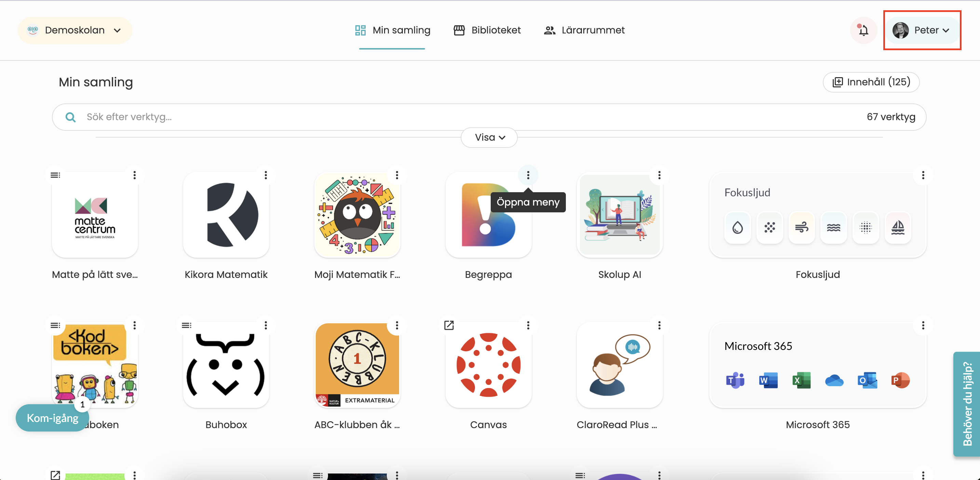Open three-dot menu for Buhobox

tap(266, 325)
